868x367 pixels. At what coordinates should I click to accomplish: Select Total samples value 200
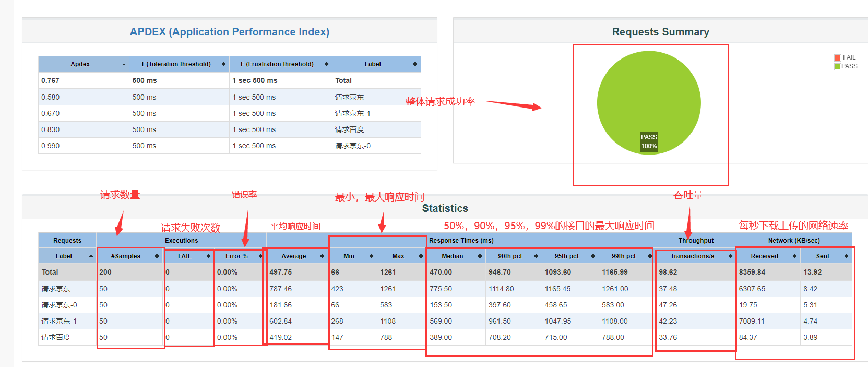click(x=105, y=272)
